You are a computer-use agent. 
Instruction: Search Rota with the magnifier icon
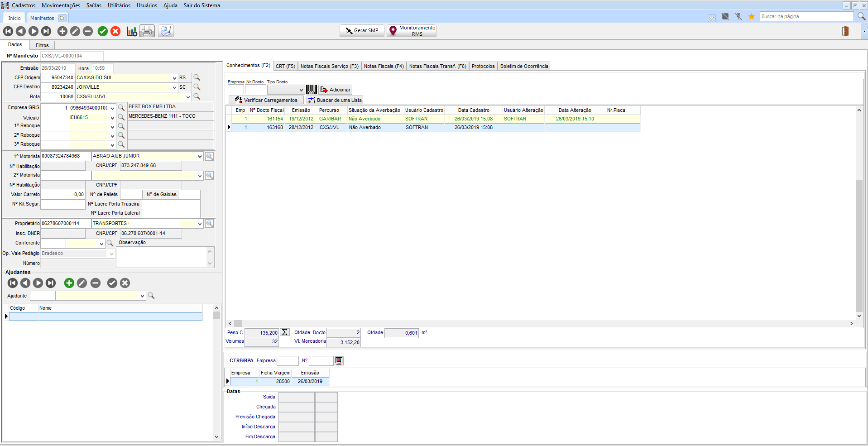pos(197,96)
